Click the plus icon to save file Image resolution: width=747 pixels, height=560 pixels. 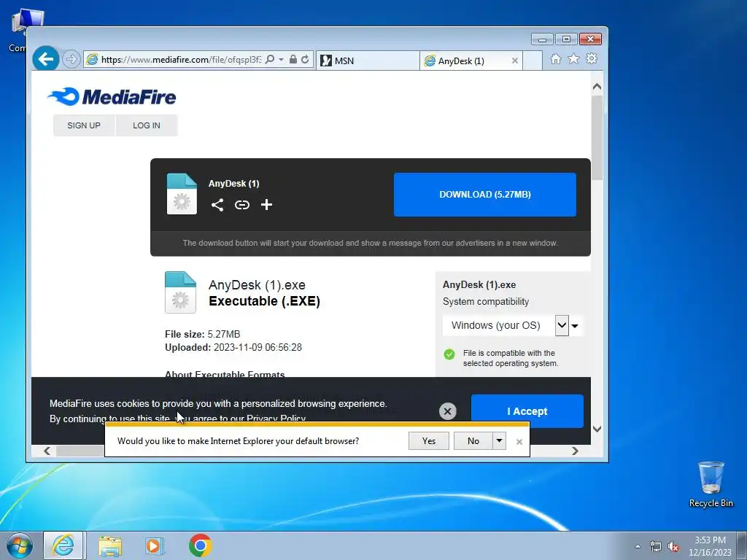[267, 205]
